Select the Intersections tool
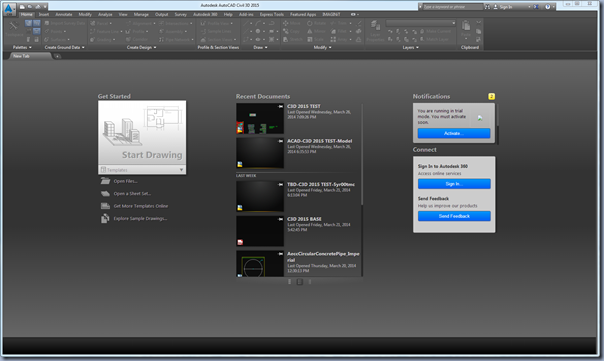 coord(176,23)
